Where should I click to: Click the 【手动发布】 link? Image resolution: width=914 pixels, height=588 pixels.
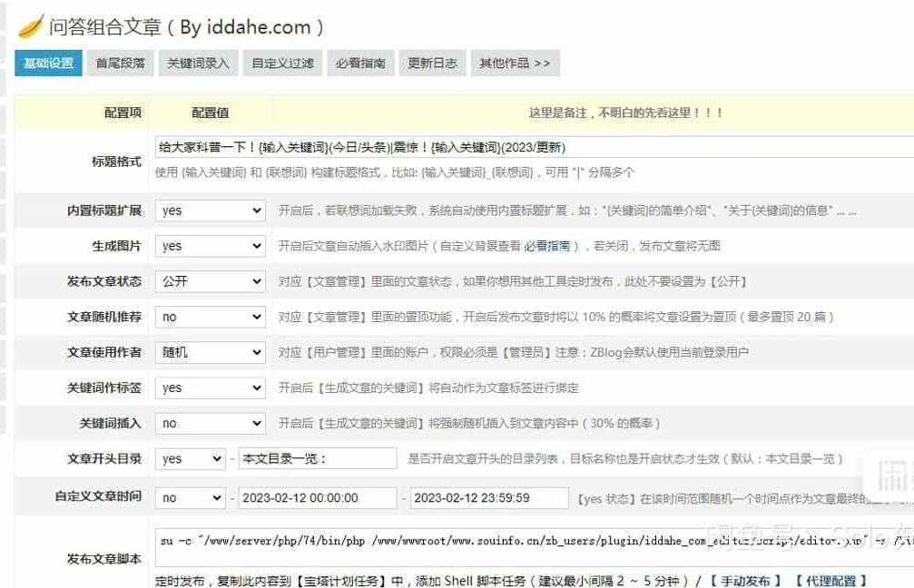pyautogui.click(x=745, y=581)
